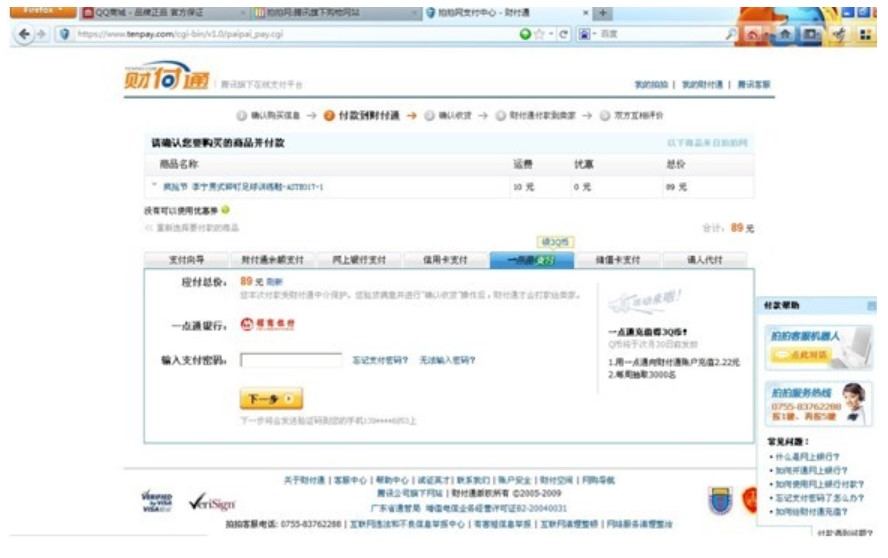Image resolution: width=888 pixels, height=558 pixels.
Task: Click the 一点通充值得3Q币 promotion text
Action: (x=648, y=332)
